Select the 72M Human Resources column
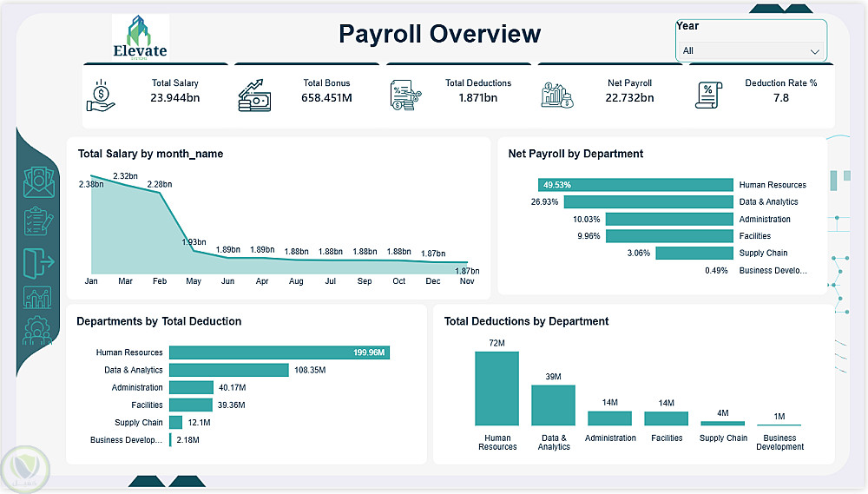 click(497, 388)
